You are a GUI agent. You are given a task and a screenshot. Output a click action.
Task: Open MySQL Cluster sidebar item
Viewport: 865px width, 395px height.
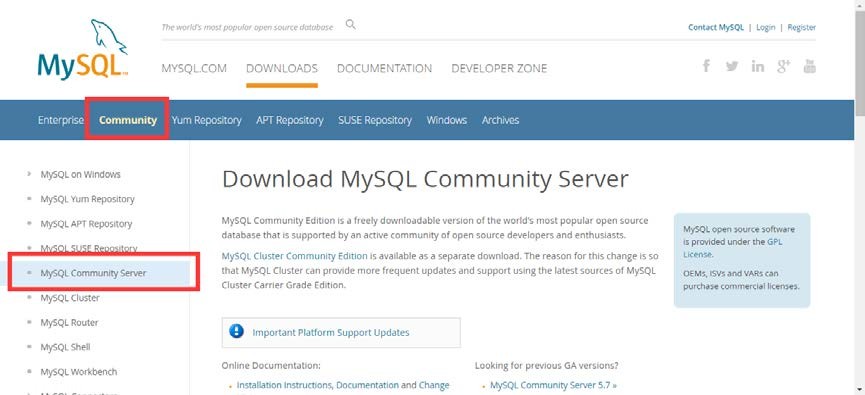(70, 298)
